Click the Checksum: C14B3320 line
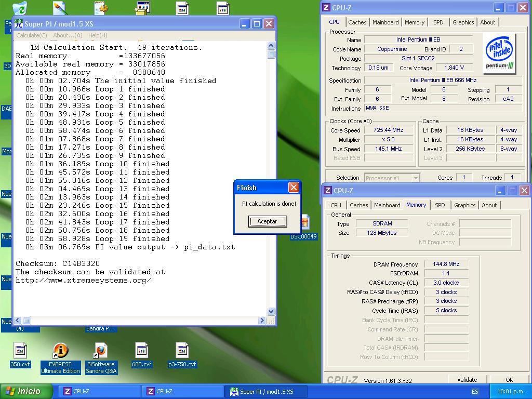532x399 pixels. pyautogui.click(x=58, y=263)
